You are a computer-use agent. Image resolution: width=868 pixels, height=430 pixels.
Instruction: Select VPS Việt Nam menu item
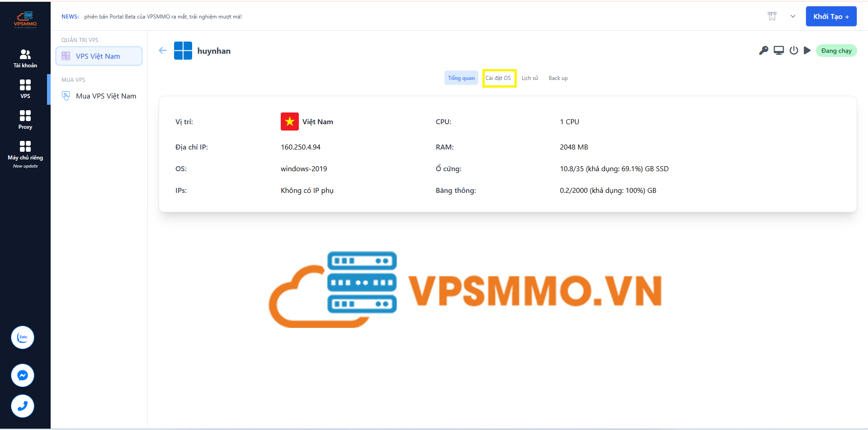99,56
